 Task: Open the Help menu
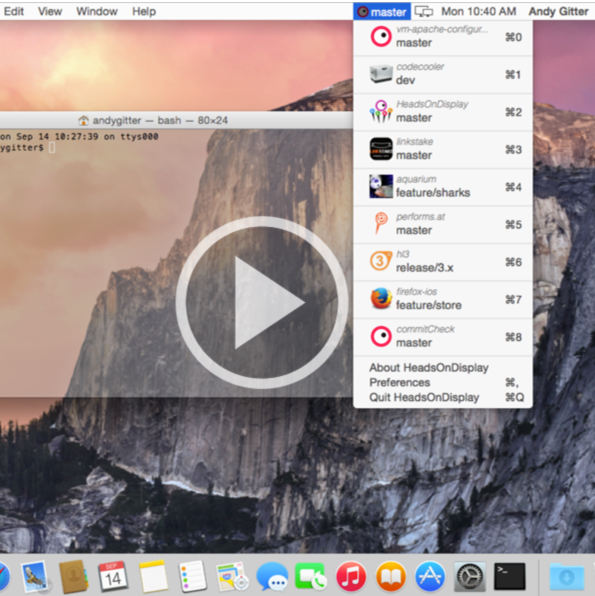144,12
